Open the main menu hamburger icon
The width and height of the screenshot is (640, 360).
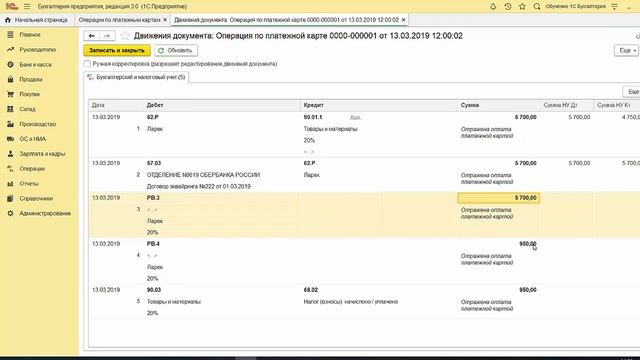[x=27, y=7]
